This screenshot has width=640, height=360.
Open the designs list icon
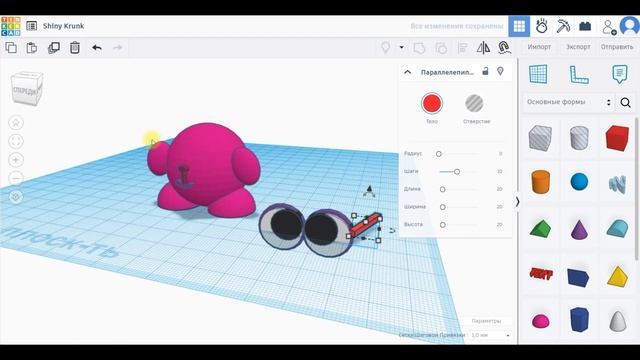31,26
